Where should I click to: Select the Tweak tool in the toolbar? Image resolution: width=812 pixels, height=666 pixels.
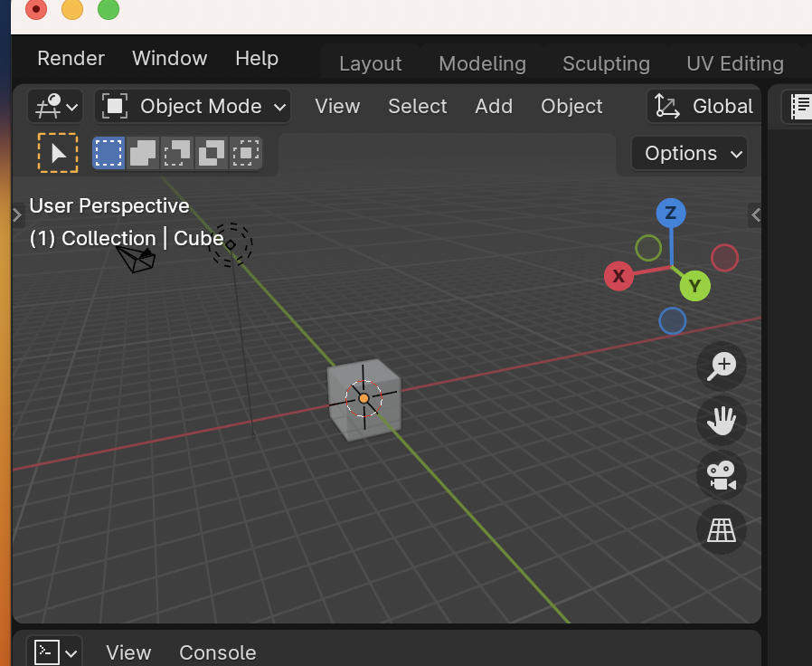click(57, 152)
